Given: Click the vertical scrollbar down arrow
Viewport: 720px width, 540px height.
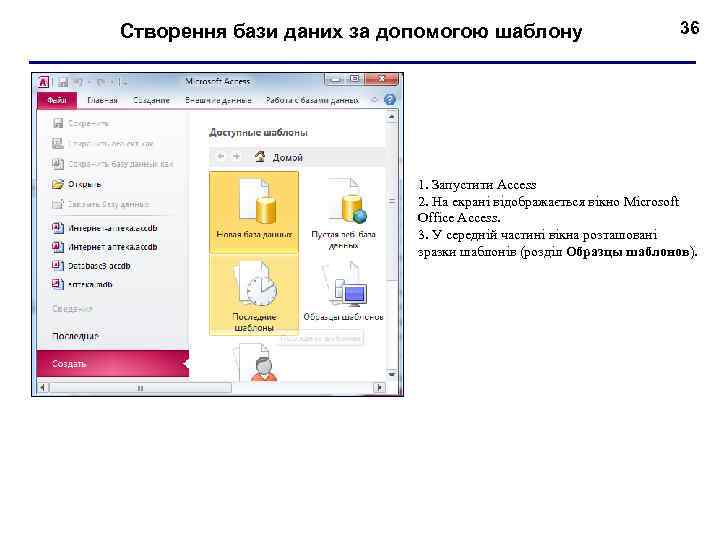Looking at the screenshot, I should (392, 374).
